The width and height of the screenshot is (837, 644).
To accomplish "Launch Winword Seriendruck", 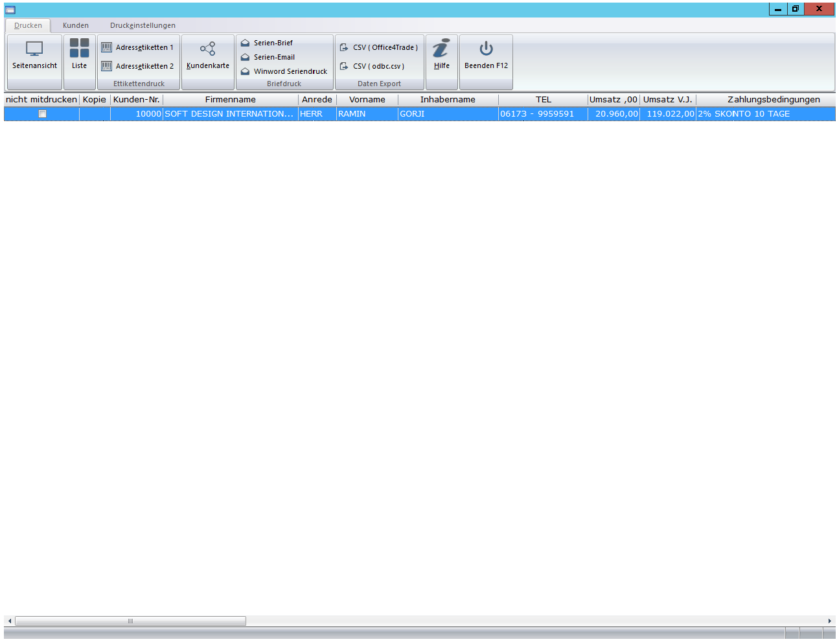I will click(290, 71).
